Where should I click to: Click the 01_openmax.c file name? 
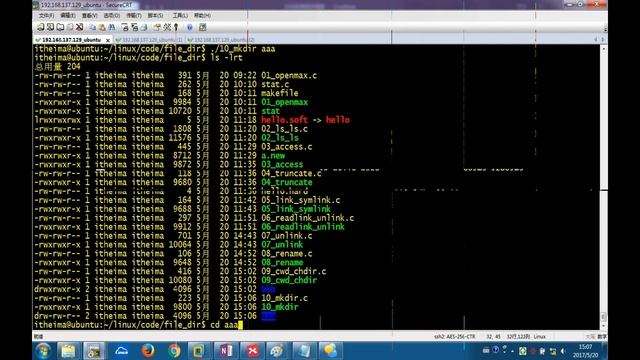click(289, 76)
